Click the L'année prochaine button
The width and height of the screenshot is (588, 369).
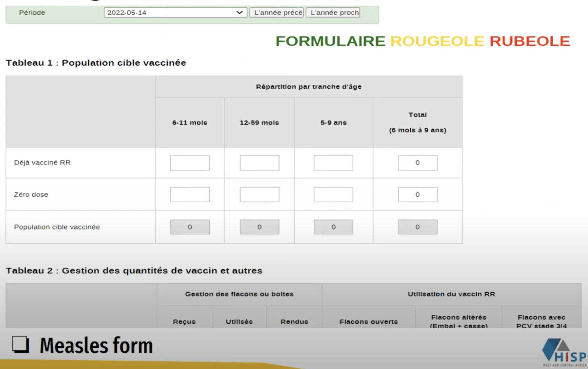[333, 13]
